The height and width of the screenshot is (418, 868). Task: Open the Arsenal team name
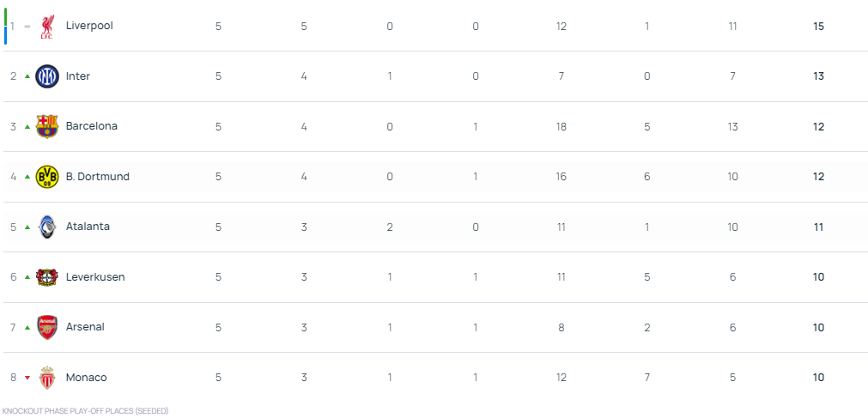pyautogui.click(x=85, y=327)
